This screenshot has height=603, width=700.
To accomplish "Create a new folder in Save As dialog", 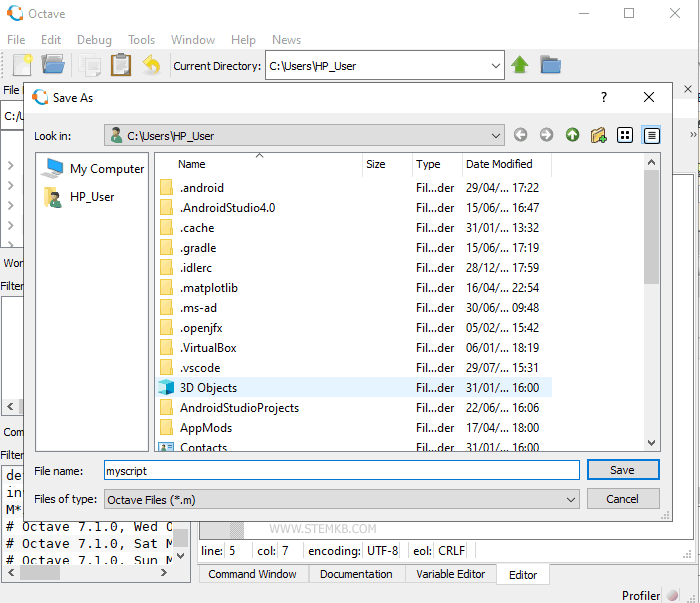I will tap(598, 135).
